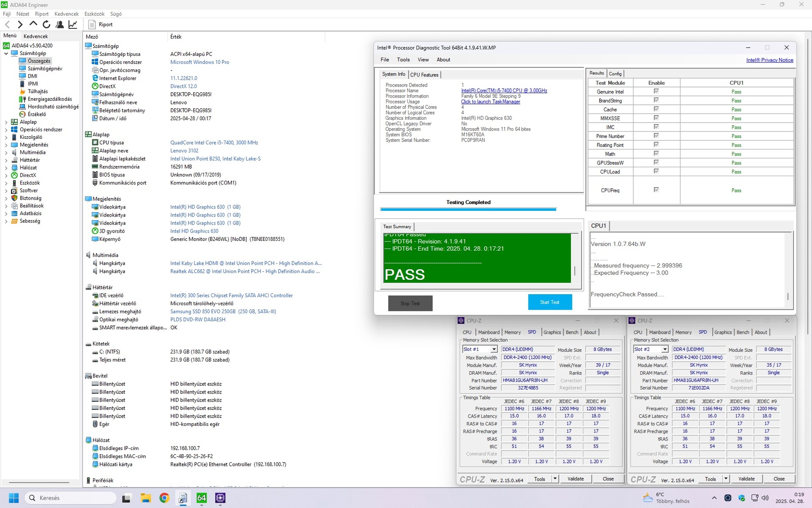Toggle the MMXSSE test checkbox
Viewport: 812px width, 508px height.
[x=656, y=118]
